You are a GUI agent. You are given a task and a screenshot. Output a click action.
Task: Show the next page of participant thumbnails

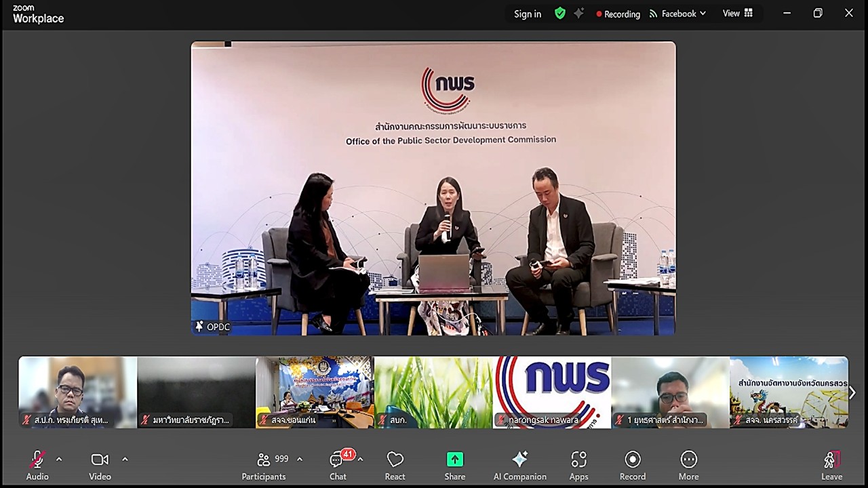(x=852, y=392)
